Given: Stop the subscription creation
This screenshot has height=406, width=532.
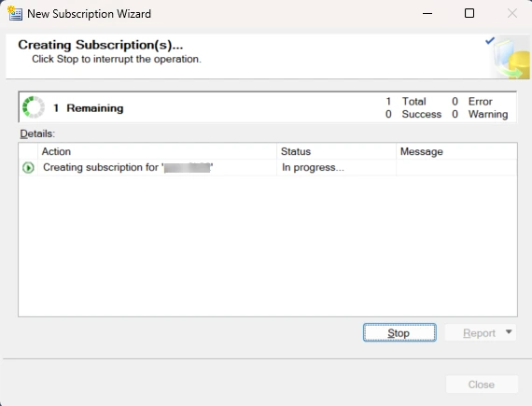Looking at the screenshot, I should pos(399,332).
